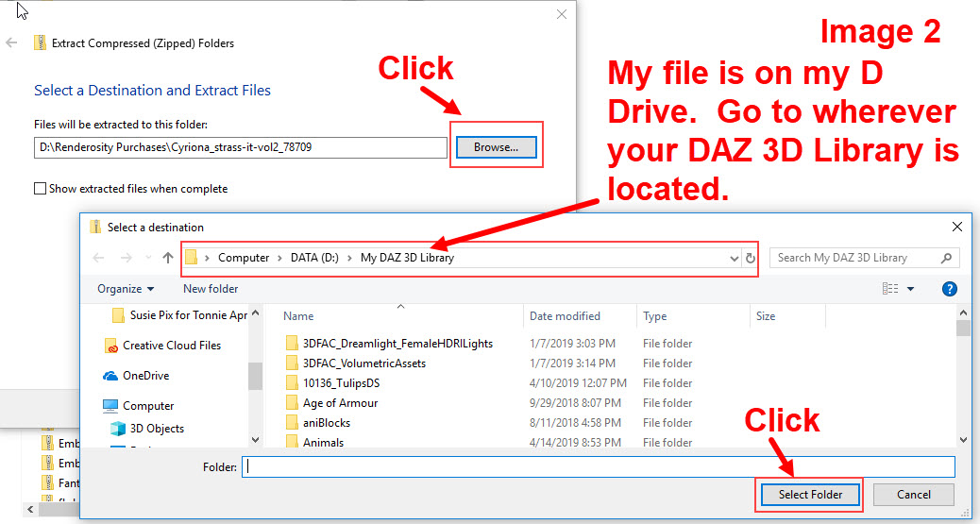
Task: Click the refresh icon in address bar
Action: tap(751, 258)
